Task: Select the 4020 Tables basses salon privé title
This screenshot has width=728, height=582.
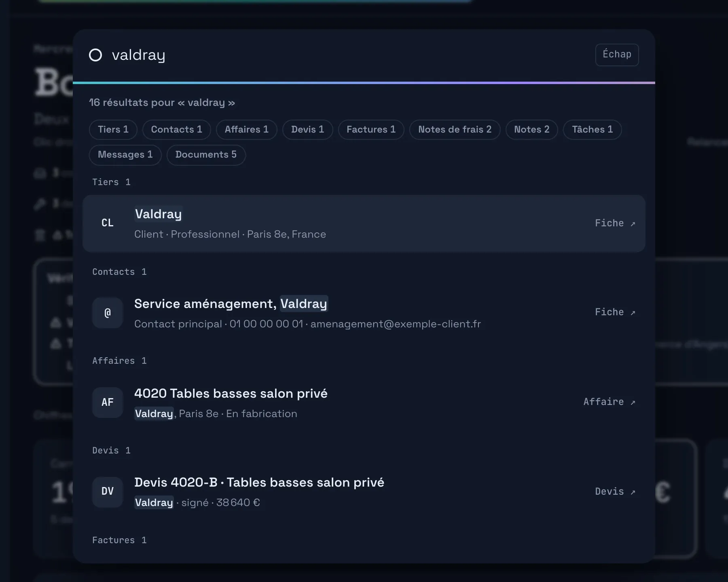Action: click(x=231, y=393)
